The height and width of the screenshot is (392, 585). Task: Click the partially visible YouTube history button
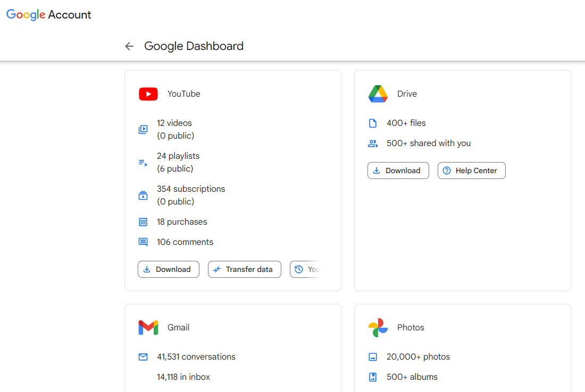tap(306, 269)
